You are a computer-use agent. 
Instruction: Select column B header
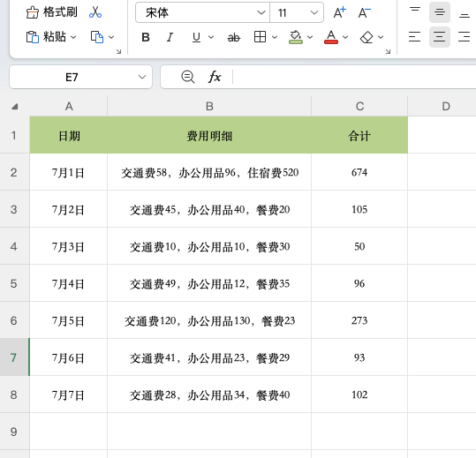click(x=209, y=107)
